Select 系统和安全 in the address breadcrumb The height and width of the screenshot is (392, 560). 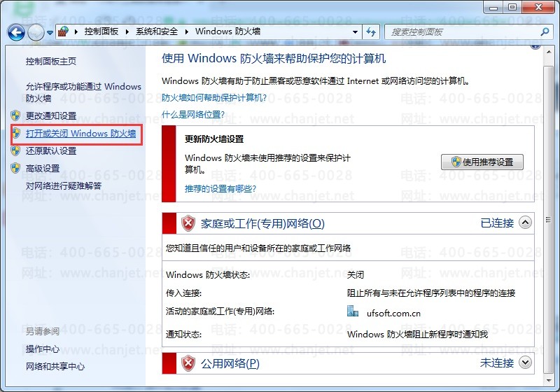pos(157,31)
